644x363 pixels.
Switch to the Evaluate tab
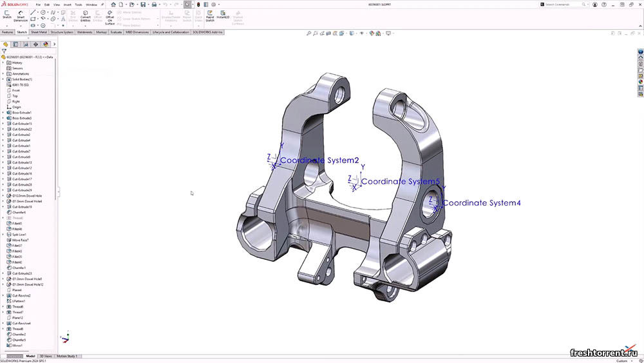tap(116, 32)
